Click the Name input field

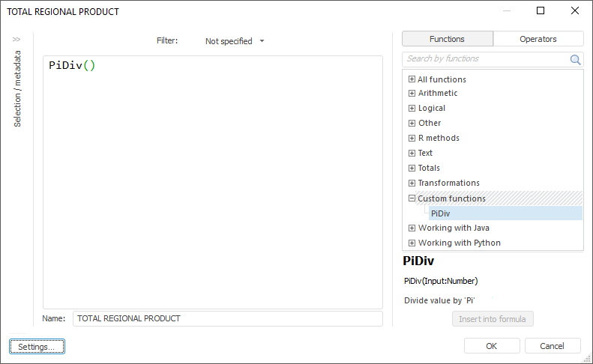point(227,318)
